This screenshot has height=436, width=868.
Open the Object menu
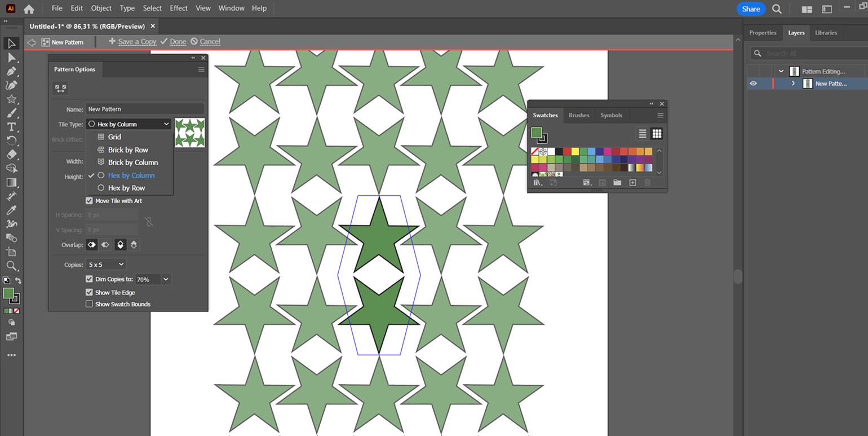click(101, 8)
